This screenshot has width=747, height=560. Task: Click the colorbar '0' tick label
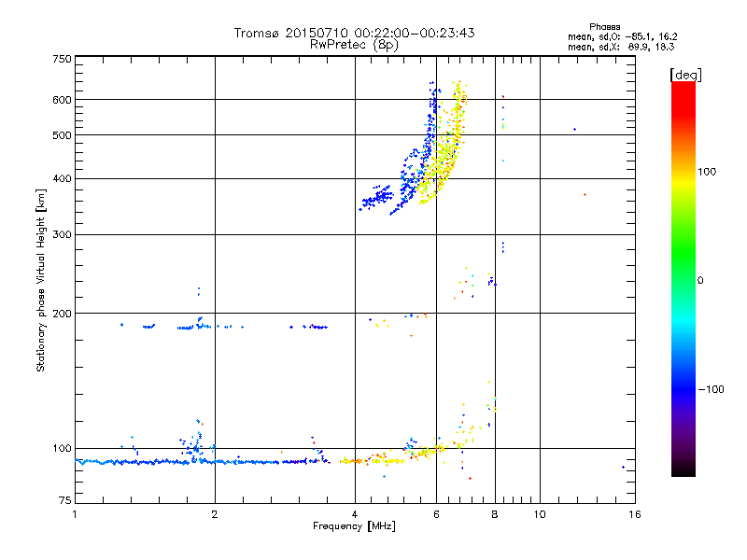point(700,281)
